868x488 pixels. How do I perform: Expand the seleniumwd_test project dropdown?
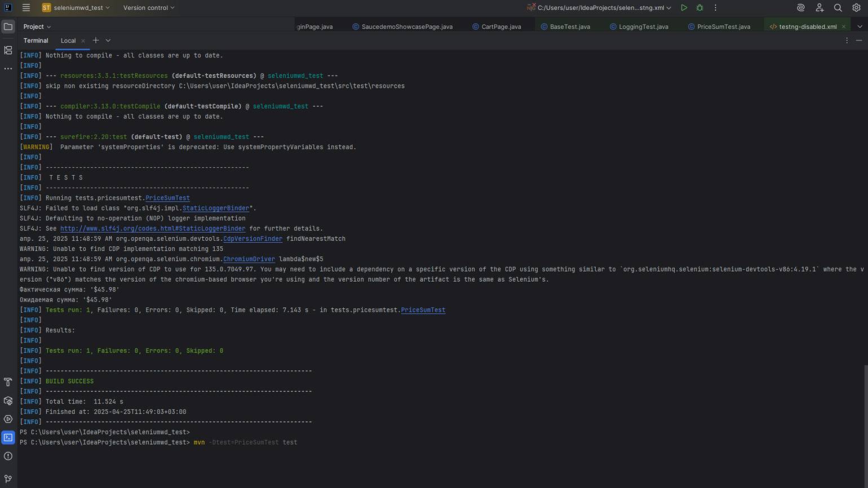pyautogui.click(x=76, y=8)
